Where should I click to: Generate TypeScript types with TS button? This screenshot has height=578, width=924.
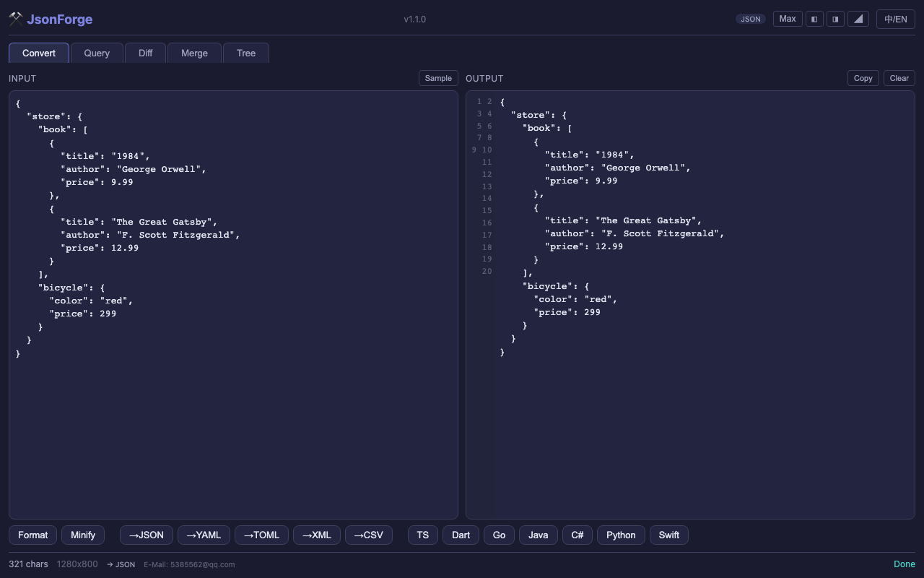(x=423, y=535)
